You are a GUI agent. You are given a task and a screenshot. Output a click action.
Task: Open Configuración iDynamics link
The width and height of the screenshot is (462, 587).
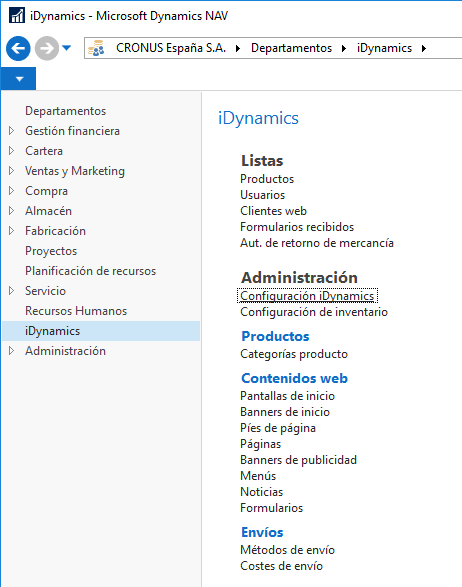coord(307,296)
